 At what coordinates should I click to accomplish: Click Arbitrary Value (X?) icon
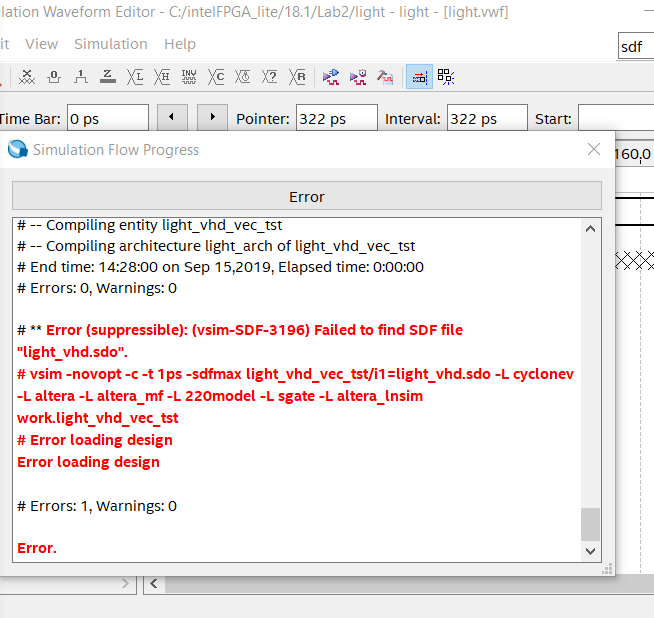269,77
